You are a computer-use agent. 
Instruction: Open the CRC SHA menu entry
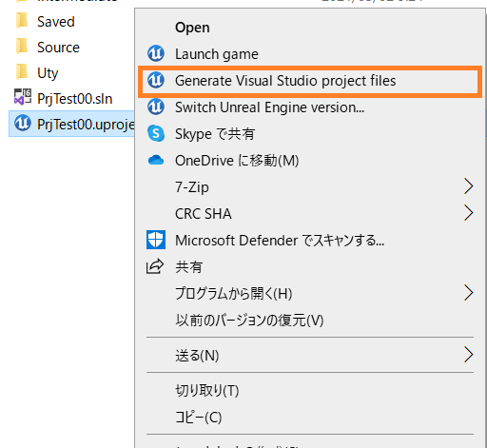point(204,214)
